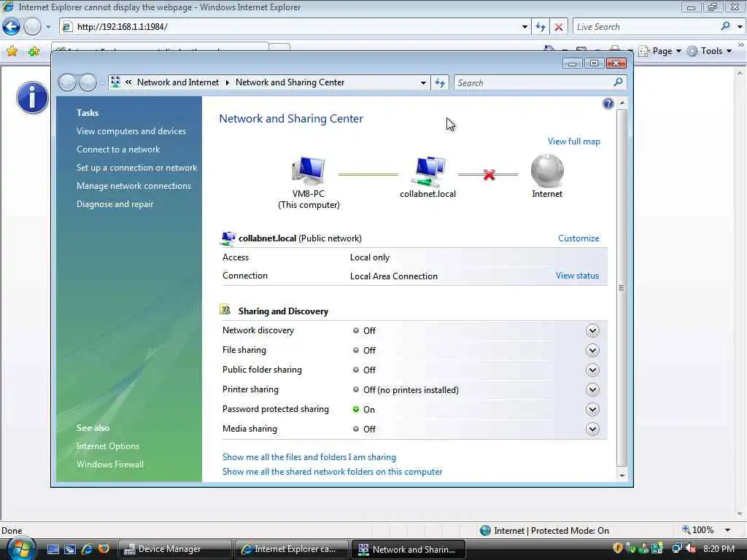Click View status link
Screen dimensions: 747x560
click(x=577, y=276)
